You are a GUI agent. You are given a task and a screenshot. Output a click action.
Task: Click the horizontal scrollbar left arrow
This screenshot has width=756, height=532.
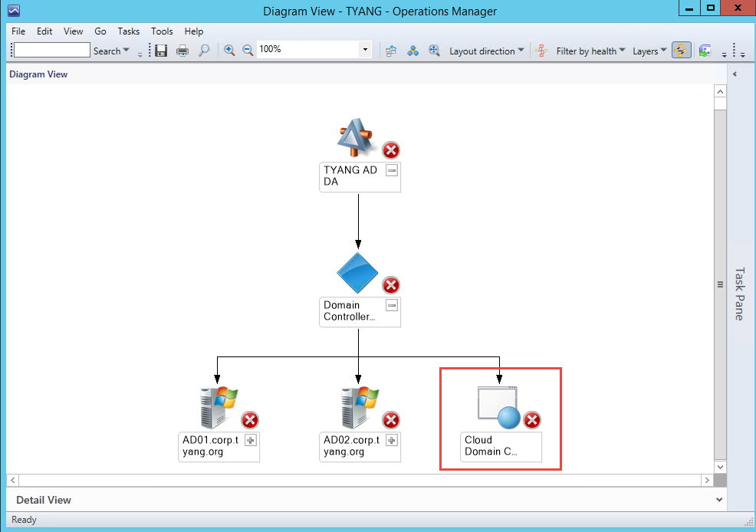point(13,480)
